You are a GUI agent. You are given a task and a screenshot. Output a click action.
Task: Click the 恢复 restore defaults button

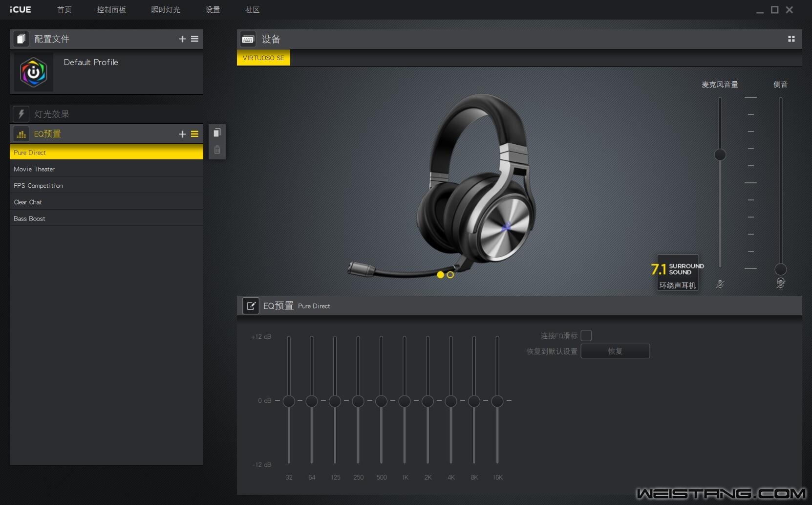coord(615,351)
